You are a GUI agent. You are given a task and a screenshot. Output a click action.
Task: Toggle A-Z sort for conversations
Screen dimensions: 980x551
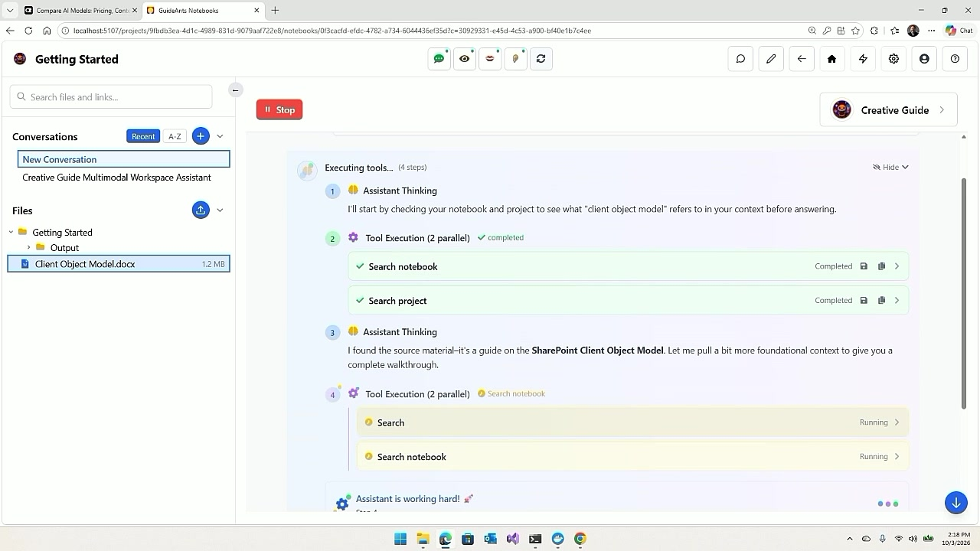click(175, 136)
